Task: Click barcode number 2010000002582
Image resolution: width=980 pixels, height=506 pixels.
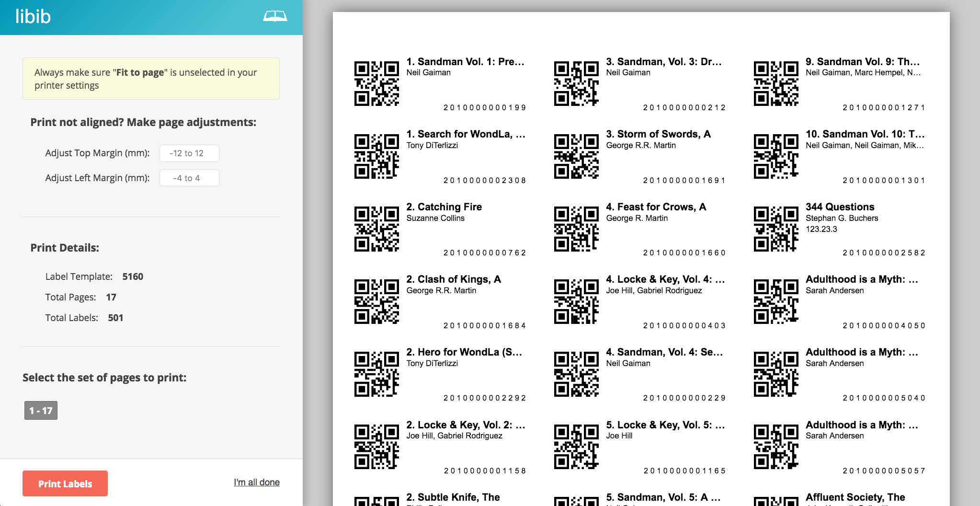Action: [x=884, y=253]
